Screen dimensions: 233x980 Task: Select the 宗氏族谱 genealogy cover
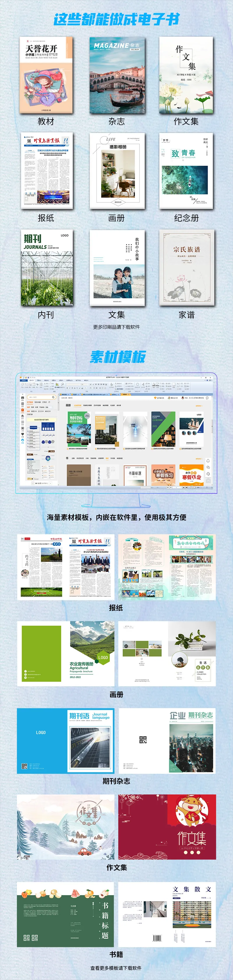187,268
